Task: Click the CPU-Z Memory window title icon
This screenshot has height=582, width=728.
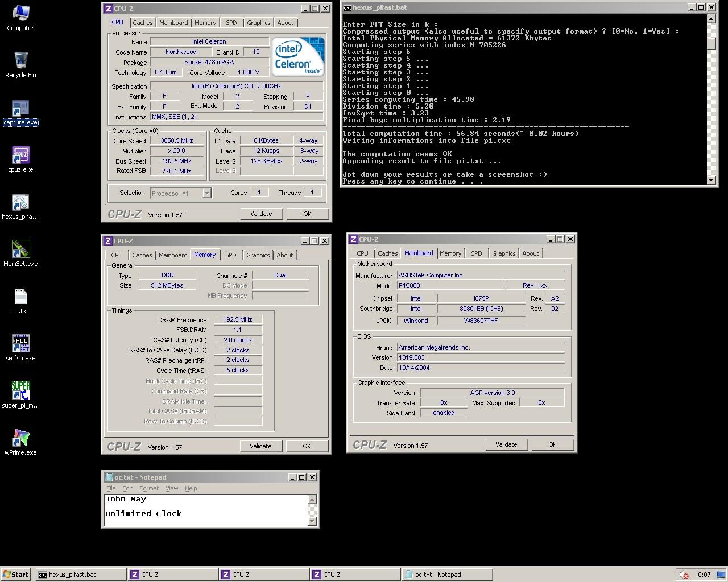Action: pyautogui.click(x=108, y=241)
